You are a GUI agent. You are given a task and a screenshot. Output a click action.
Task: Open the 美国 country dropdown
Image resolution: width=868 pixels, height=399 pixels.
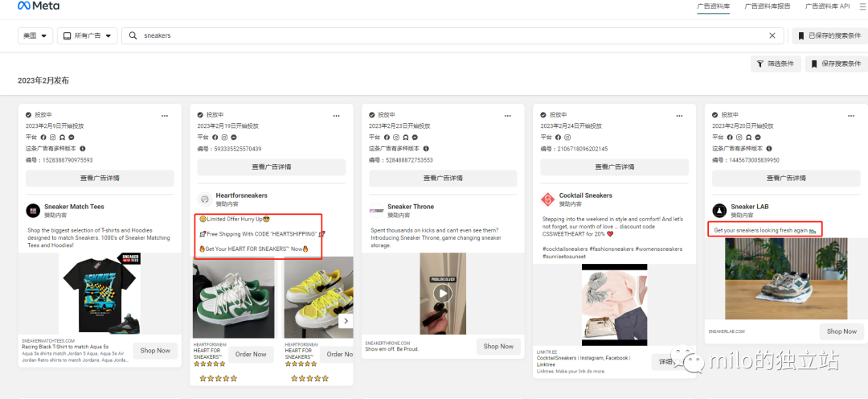tap(35, 36)
